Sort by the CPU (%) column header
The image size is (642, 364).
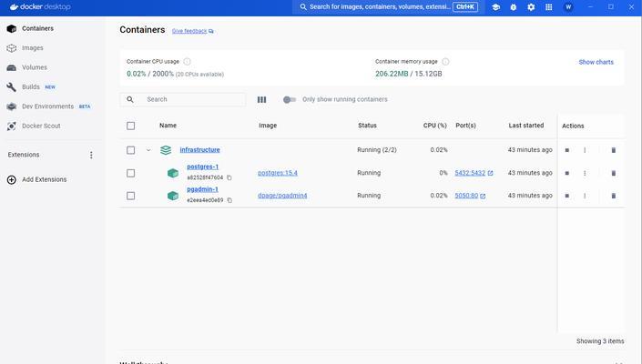(x=434, y=126)
